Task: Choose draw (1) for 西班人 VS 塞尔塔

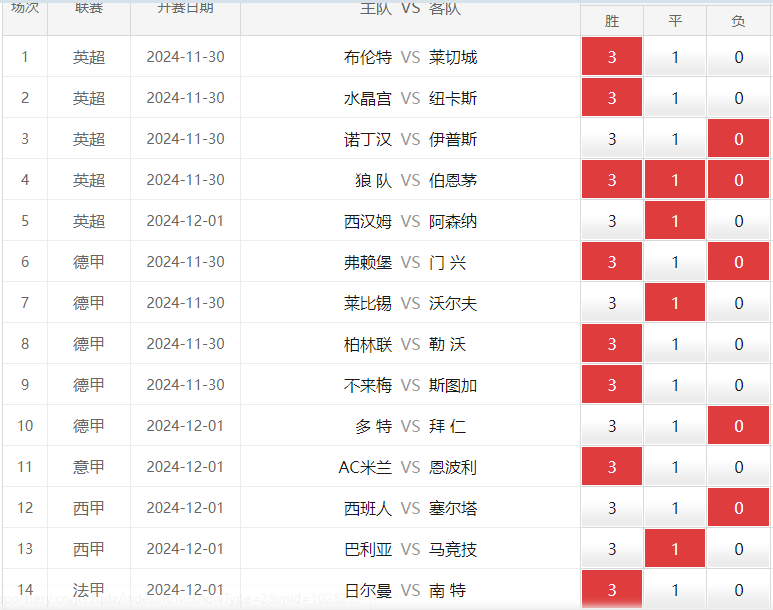Action: (675, 506)
